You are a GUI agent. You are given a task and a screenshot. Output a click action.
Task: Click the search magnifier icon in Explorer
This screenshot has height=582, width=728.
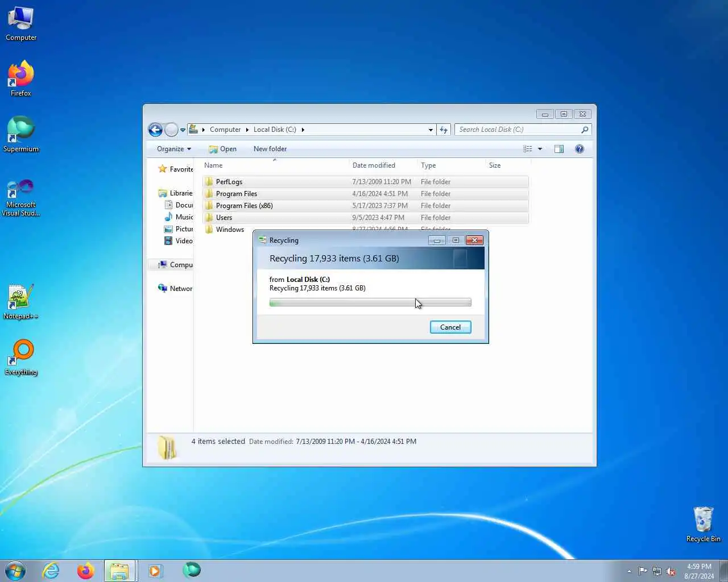(x=585, y=130)
